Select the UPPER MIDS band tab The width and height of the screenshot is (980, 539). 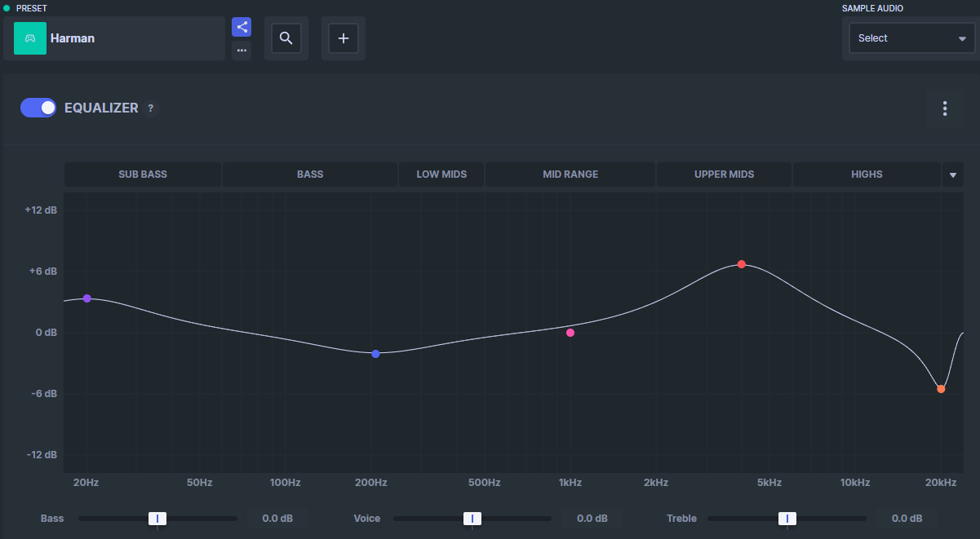point(724,175)
